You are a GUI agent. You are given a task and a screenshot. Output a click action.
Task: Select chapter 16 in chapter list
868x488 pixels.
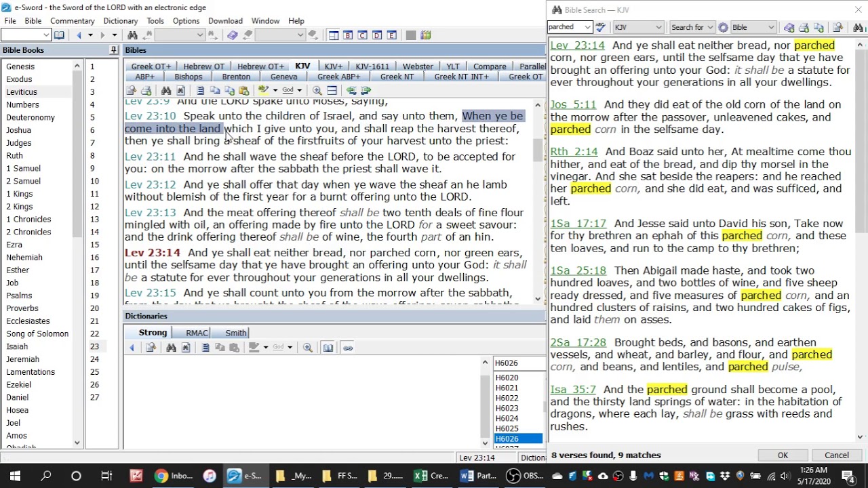94,258
